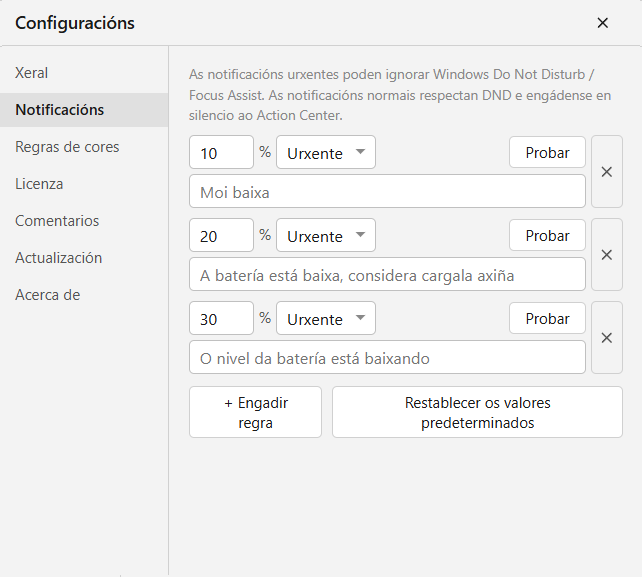Delete the 10% notification rule
The width and height of the screenshot is (642, 577).
click(607, 172)
